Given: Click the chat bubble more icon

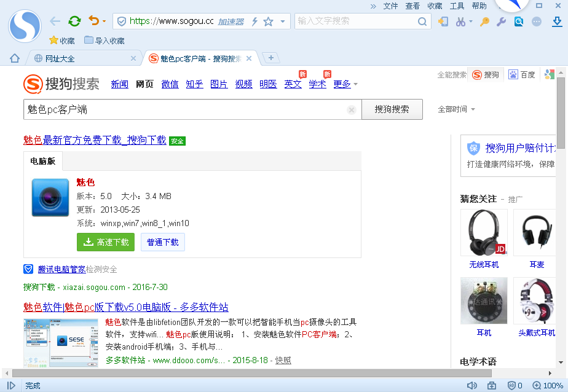Looking at the screenshot, I should [537, 22].
